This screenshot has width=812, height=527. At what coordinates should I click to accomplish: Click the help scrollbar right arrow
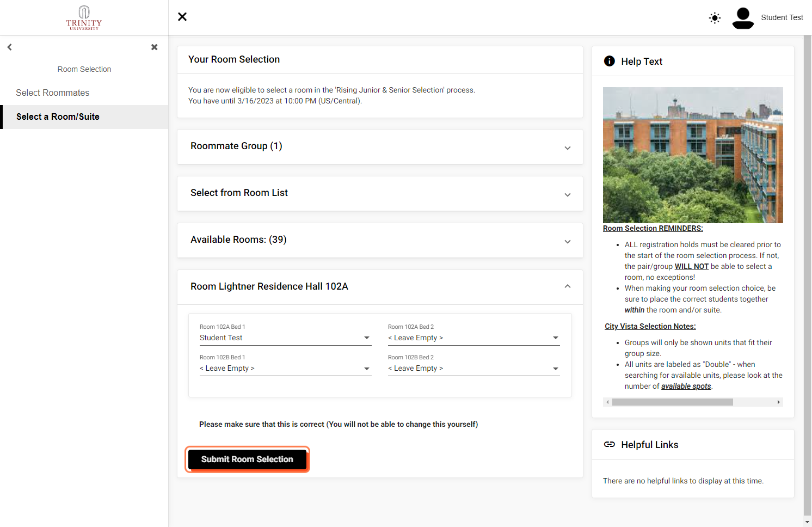click(x=779, y=402)
